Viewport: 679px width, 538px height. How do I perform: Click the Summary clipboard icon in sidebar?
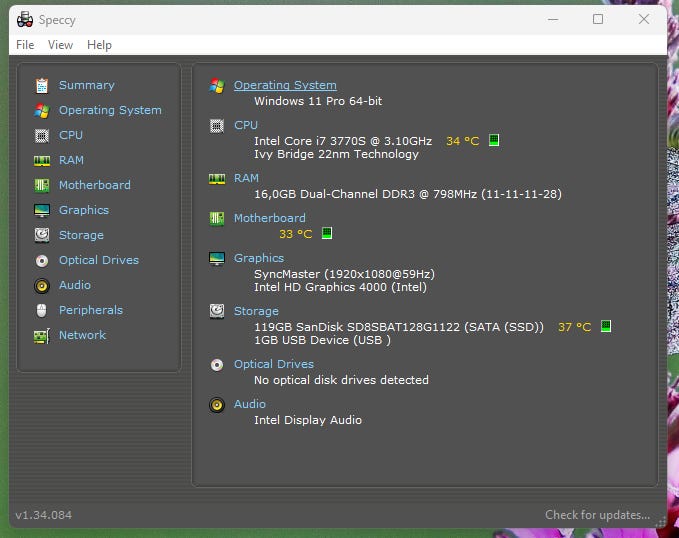click(x=42, y=85)
